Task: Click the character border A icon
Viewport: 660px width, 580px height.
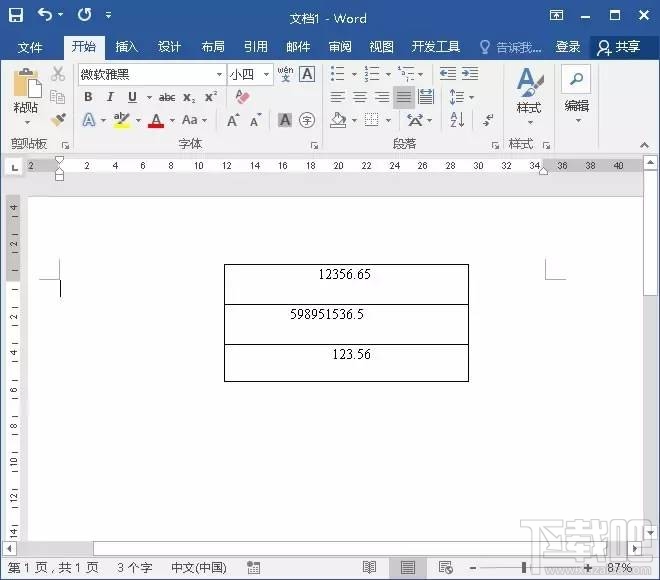Action: (307, 74)
